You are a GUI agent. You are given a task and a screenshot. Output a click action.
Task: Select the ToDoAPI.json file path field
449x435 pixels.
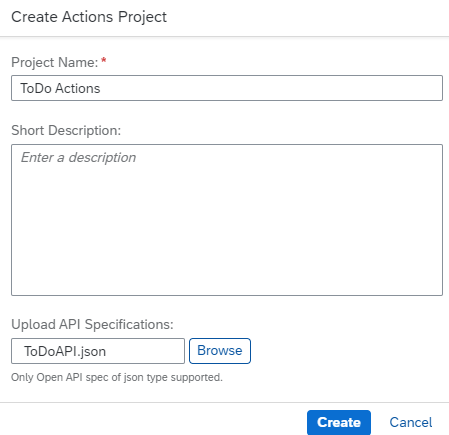[98, 351]
